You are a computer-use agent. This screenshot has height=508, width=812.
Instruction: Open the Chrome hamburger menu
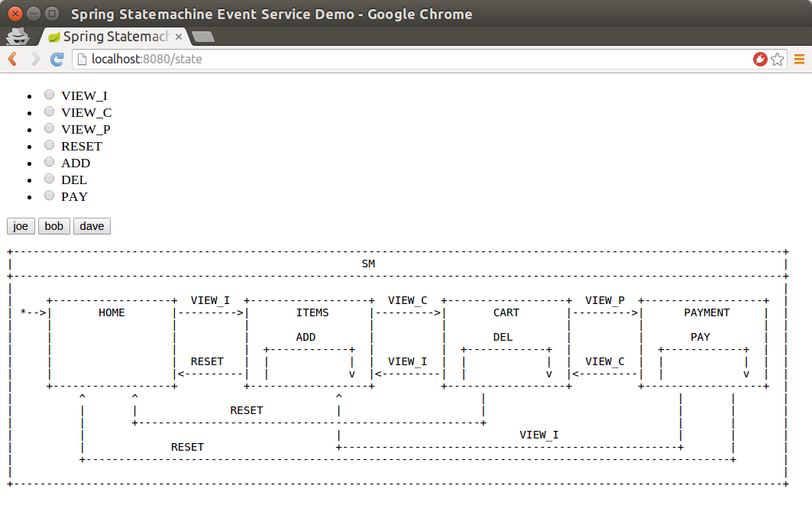click(x=799, y=59)
